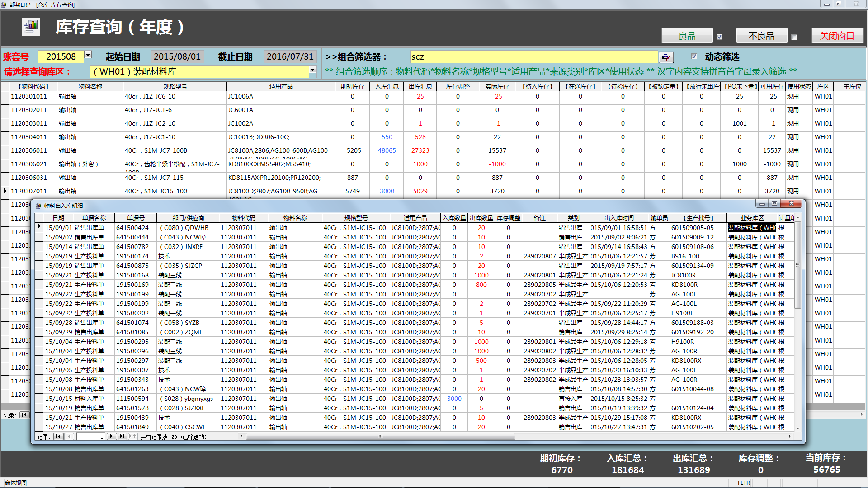Toggle the 良品 checkbox

[x=720, y=37]
